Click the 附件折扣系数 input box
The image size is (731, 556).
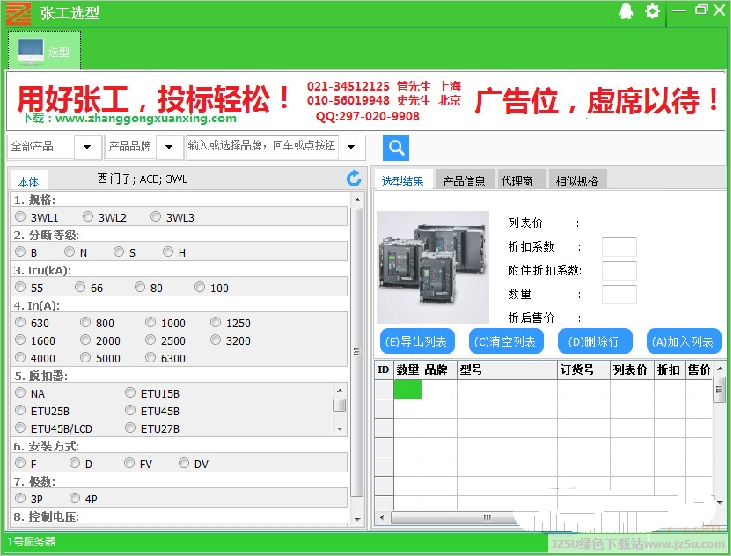click(619, 271)
